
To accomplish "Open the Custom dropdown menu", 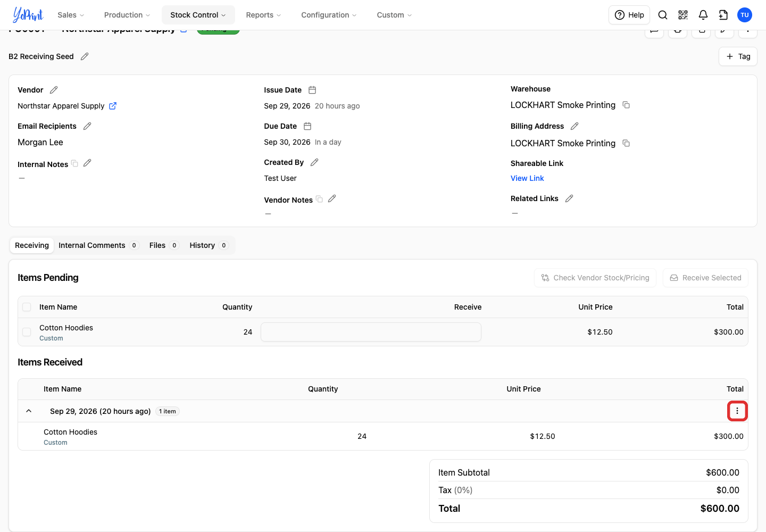I will (x=394, y=15).
